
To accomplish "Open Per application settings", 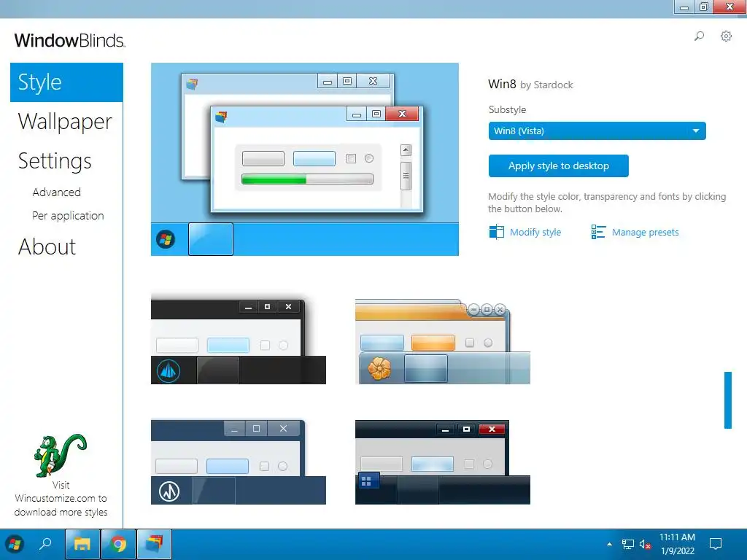I will coord(68,216).
